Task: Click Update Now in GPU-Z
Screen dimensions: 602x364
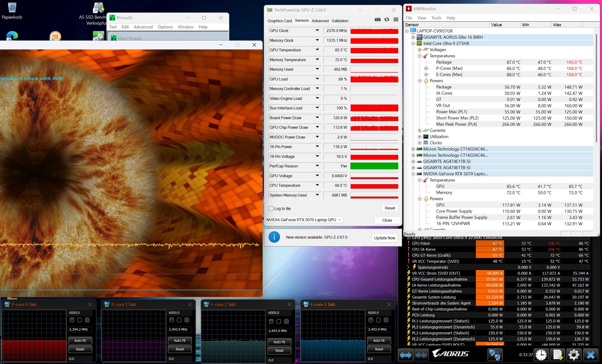Action: [x=384, y=238]
